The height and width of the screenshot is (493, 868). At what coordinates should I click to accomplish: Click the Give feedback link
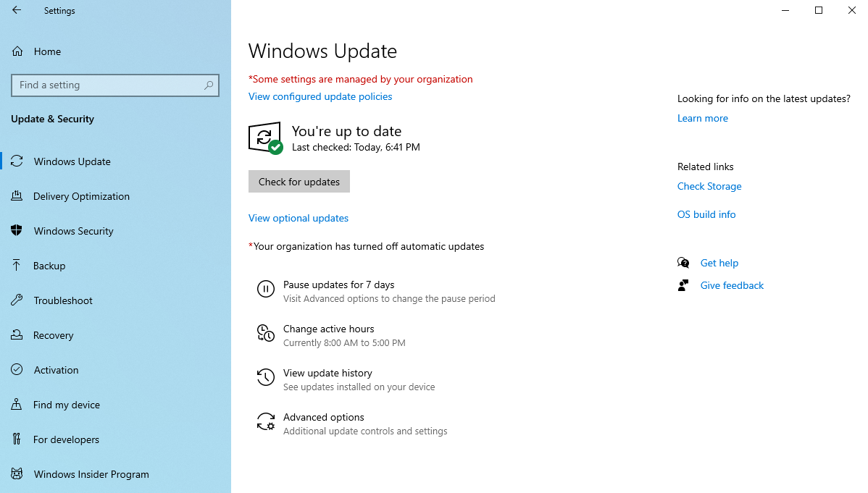tap(732, 285)
